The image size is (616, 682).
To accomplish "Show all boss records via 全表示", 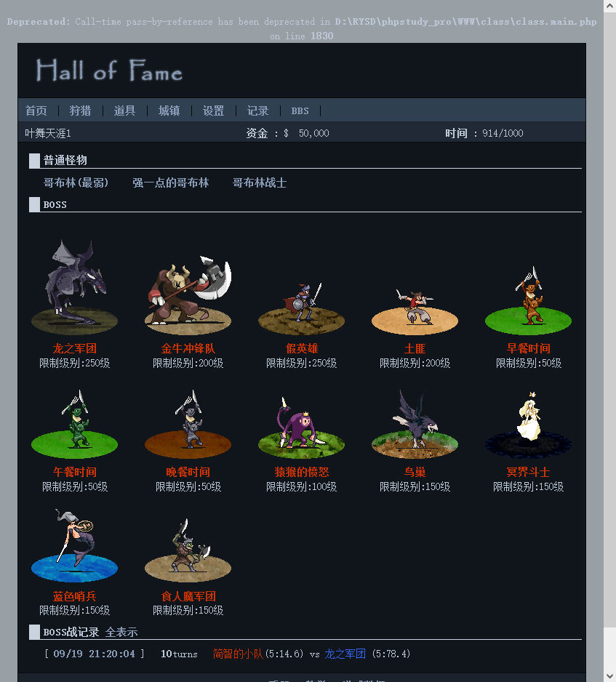I will point(121,632).
